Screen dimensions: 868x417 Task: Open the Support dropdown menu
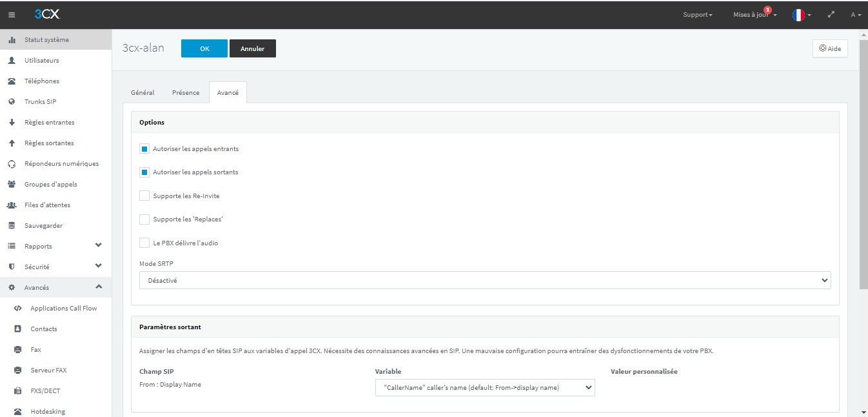click(x=698, y=15)
